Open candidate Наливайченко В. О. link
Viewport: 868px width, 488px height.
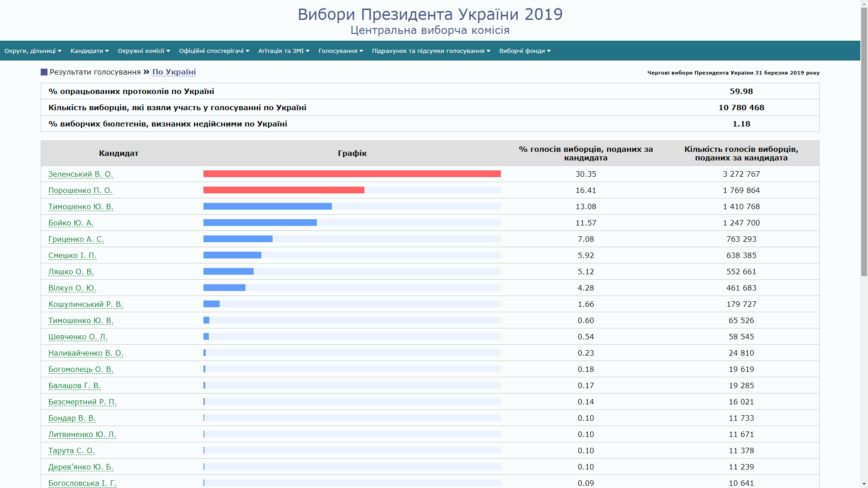tap(86, 353)
